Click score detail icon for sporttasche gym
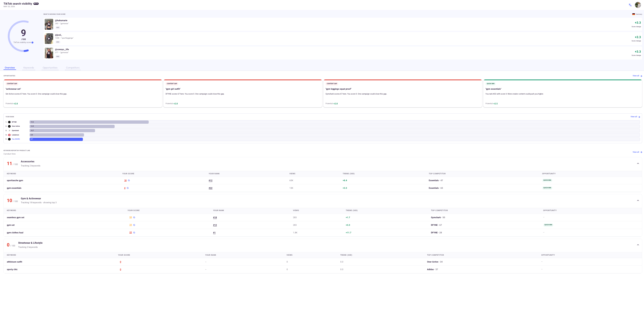This screenshot has height=320, width=644. (129, 180)
